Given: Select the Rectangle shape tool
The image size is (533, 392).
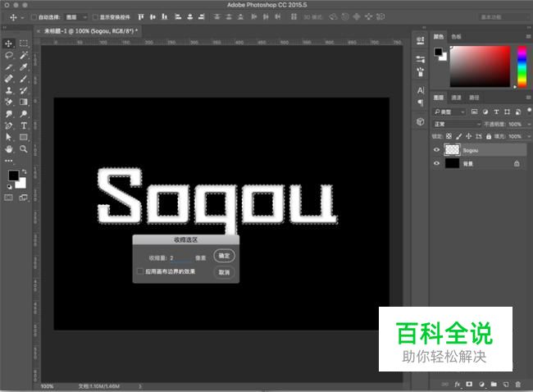Looking at the screenshot, I should point(24,137).
